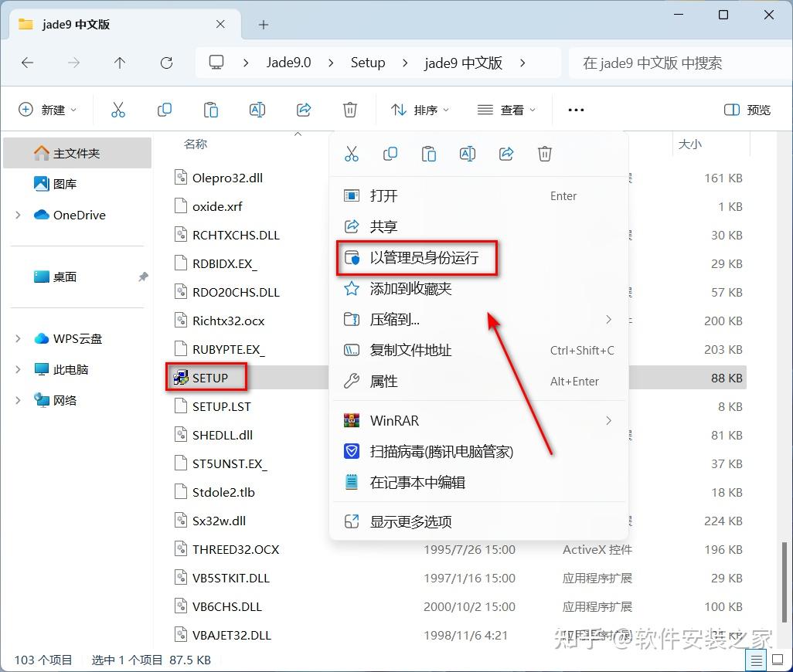
Task: Click the Refresh icon in the address bar
Action: click(166, 63)
